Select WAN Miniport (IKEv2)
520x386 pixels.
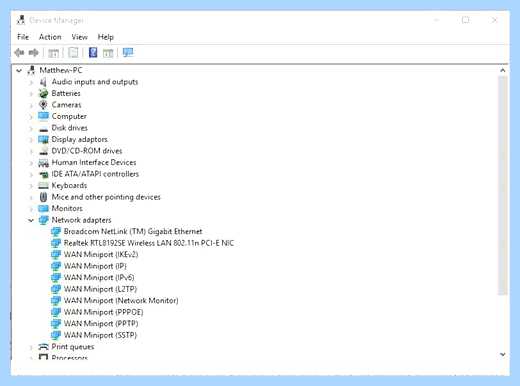(101, 254)
